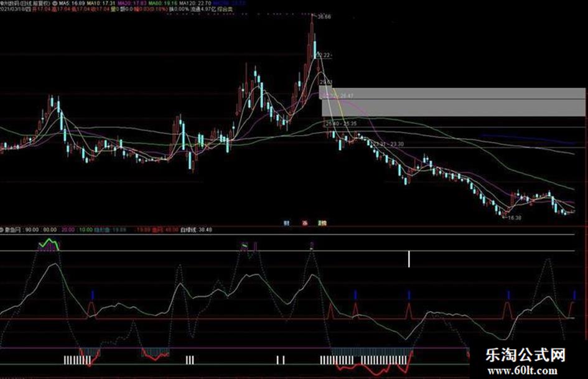Click the blue MA250 label in the header
This screenshot has width=588, height=379.
tap(229, 3)
